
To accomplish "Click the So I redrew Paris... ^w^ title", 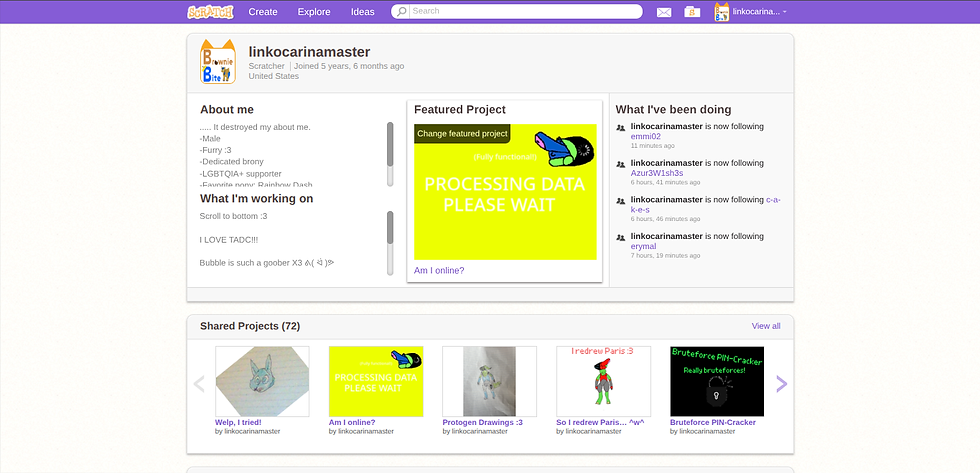I will [600, 422].
